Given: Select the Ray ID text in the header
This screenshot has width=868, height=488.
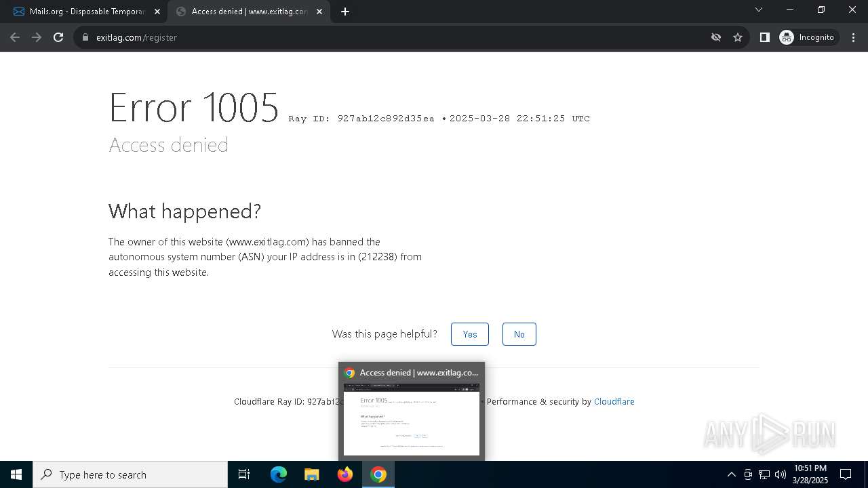Looking at the screenshot, I should point(361,119).
